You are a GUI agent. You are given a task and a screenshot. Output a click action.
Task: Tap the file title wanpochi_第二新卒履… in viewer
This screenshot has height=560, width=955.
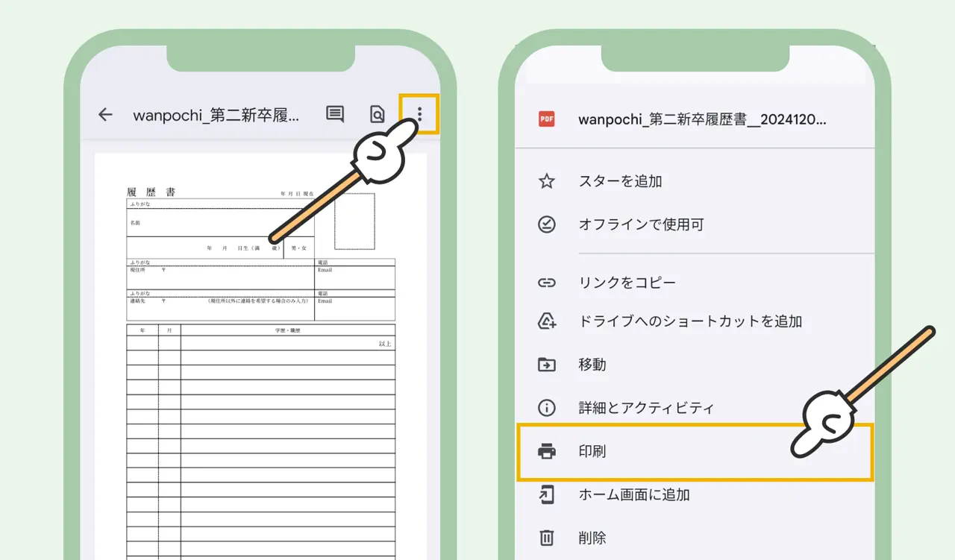point(216,115)
